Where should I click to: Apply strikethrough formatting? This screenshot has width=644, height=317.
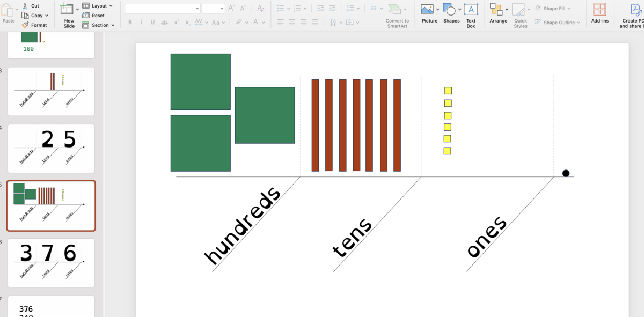coord(164,22)
